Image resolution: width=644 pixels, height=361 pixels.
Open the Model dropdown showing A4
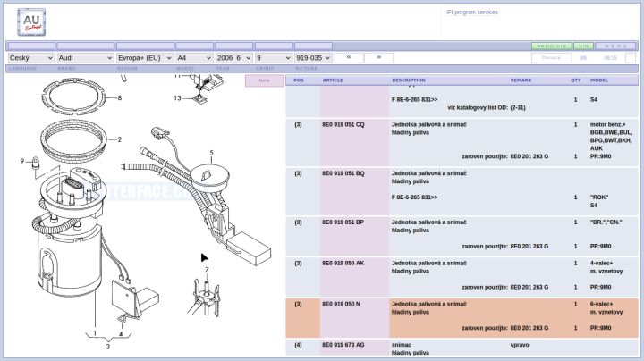[x=194, y=58]
